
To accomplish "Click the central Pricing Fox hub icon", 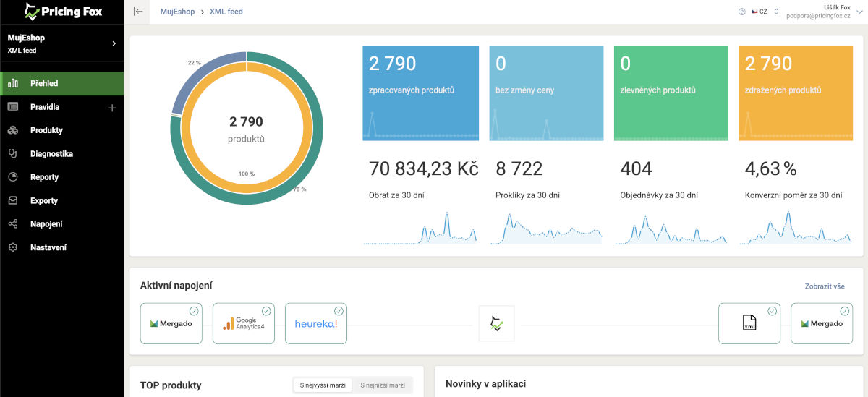I will 496,323.
